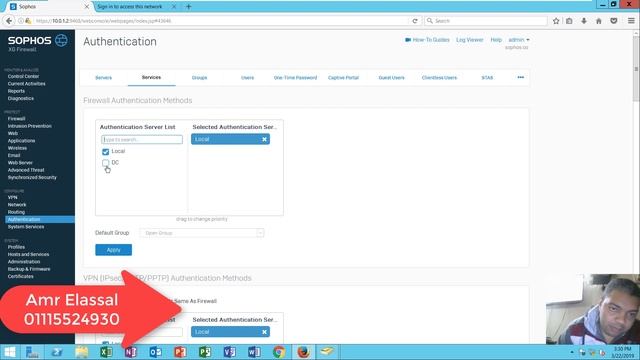This screenshot has width=640, height=360.
Task: Go to VPN in the sidebar
Action: coord(13,198)
